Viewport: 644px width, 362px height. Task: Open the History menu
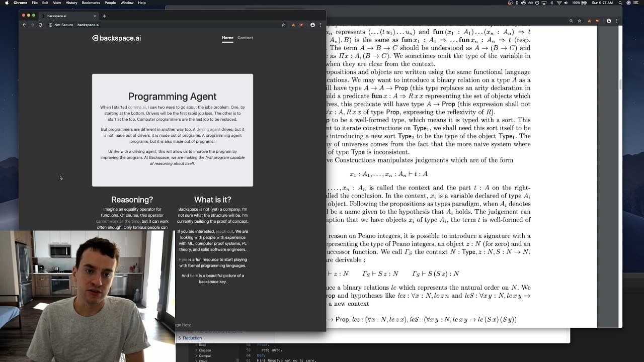click(71, 3)
